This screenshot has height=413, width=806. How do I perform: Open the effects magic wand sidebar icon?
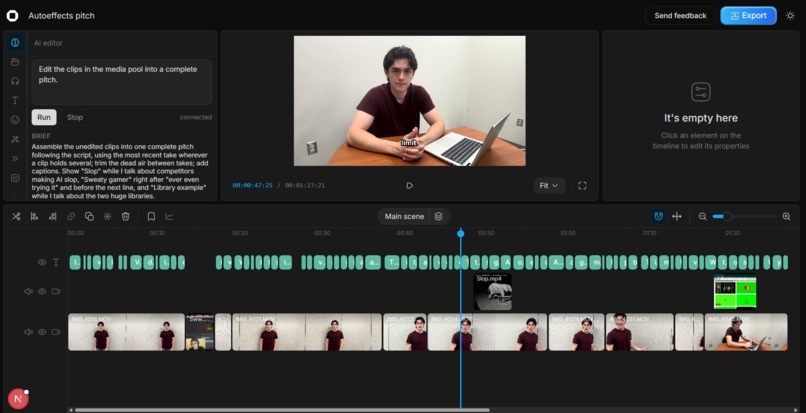15,139
